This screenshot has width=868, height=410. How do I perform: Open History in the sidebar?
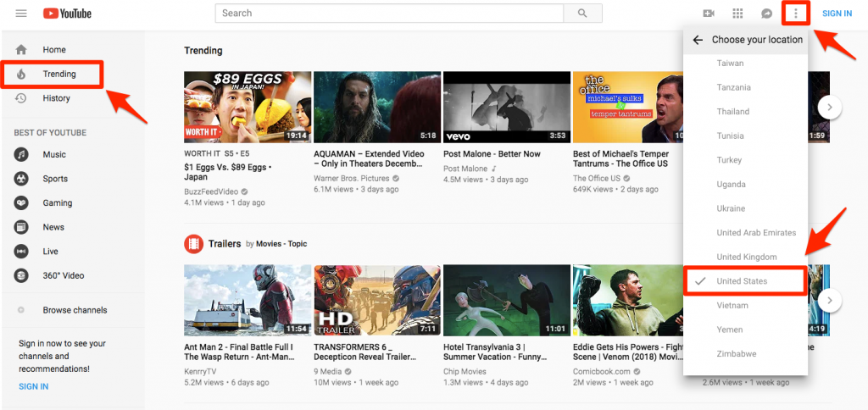[x=56, y=98]
